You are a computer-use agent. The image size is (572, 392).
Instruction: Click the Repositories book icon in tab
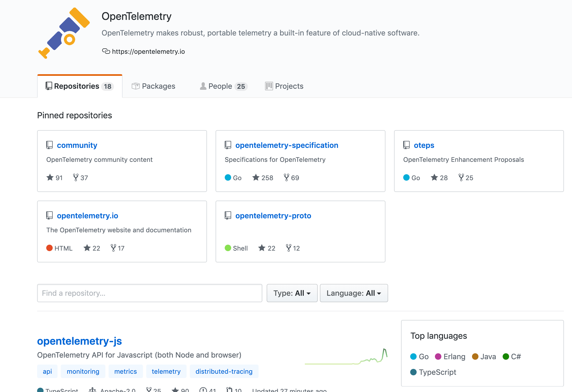(x=49, y=86)
